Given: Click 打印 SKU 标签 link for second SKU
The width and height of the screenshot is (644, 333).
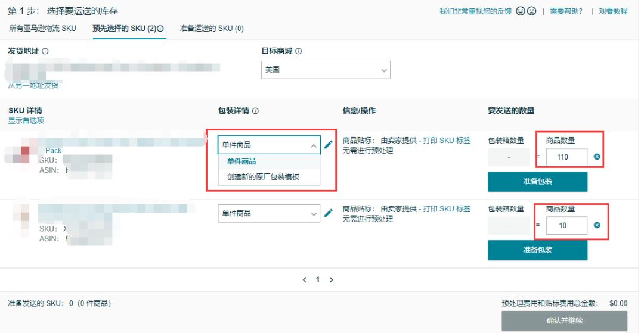Looking at the screenshot, I should pyautogui.click(x=447, y=208).
